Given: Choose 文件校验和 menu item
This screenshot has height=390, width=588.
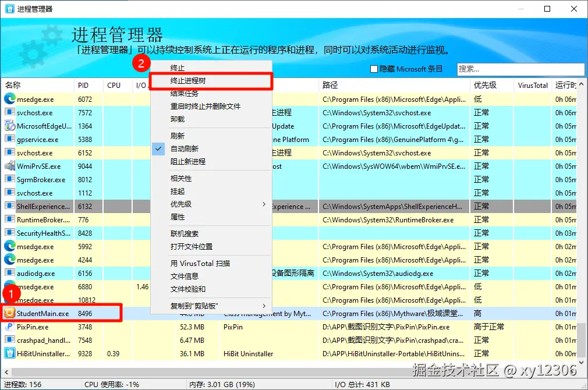Looking at the screenshot, I should [211, 289].
